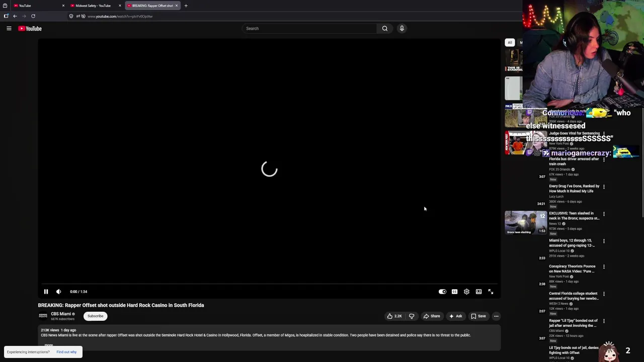The height and width of the screenshot is (362, 644).
Task: Open the player settings gear
Action: (466, 292)
